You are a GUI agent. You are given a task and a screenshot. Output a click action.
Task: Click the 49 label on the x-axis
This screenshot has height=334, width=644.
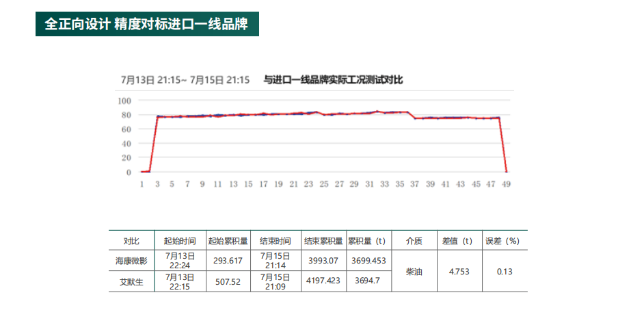tap(506, 184)
